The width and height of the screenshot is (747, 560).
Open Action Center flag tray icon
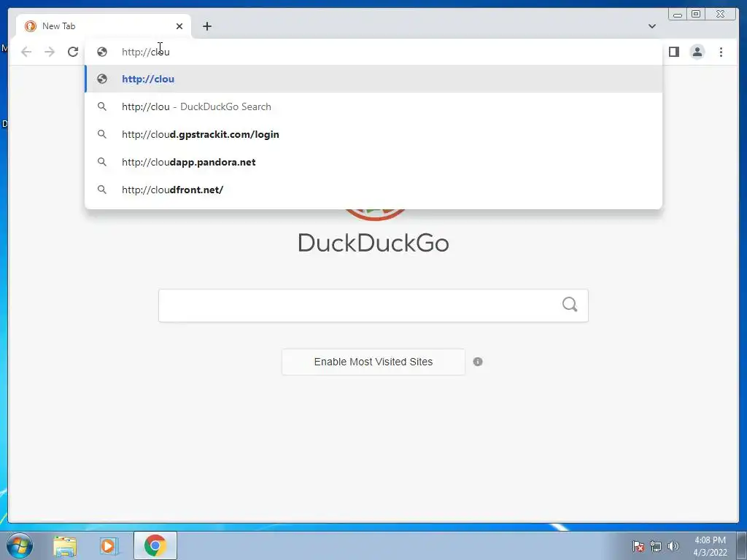(638, 546)
